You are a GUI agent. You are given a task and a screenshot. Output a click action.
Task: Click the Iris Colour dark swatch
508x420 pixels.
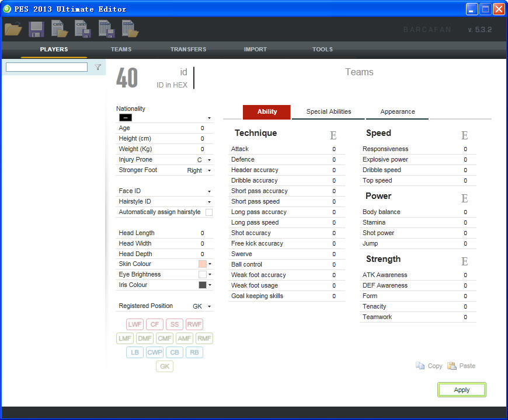tap(203, 285)
